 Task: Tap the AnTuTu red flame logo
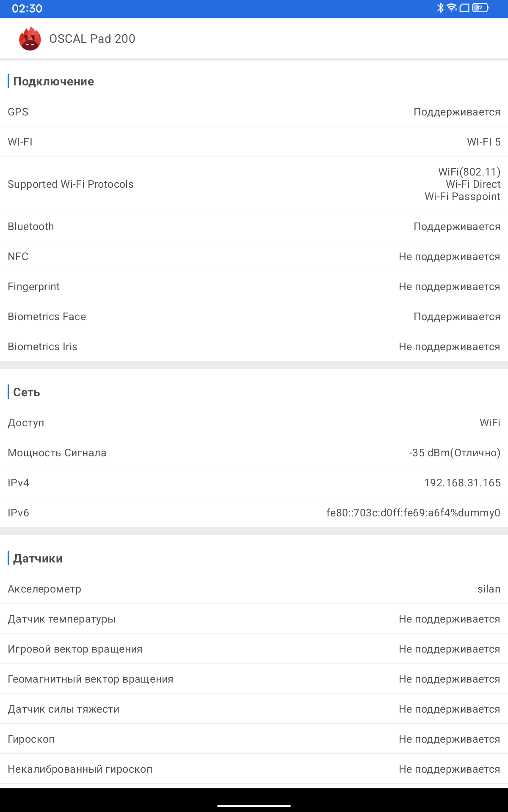30,38
